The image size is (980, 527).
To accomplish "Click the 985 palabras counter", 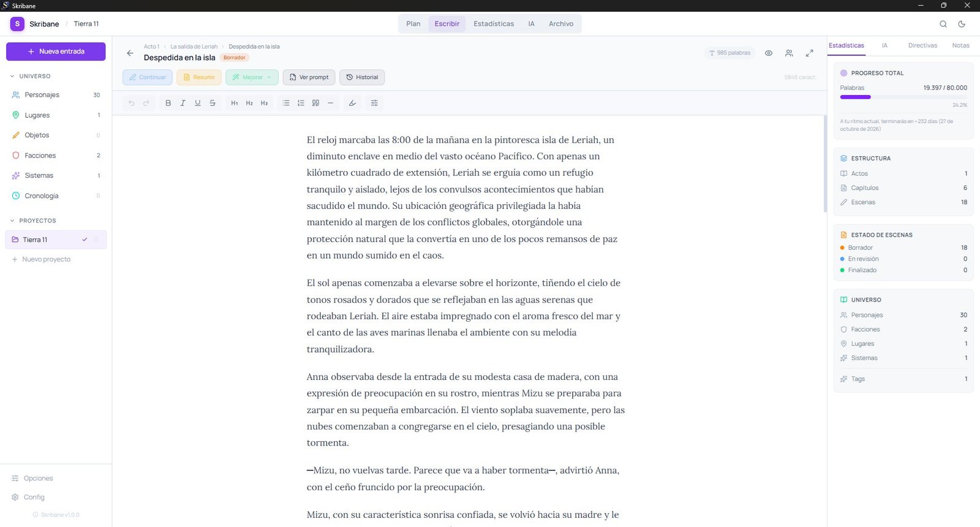I will click(x=729, y=53).
